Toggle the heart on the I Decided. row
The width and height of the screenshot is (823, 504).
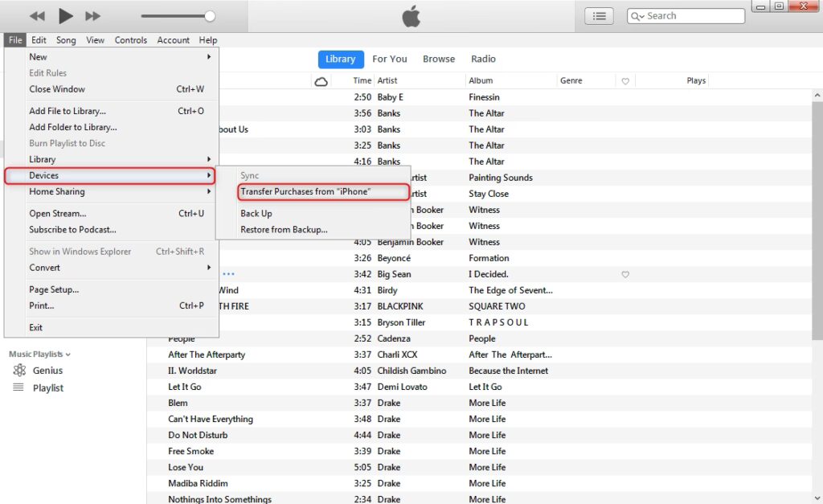pos(625,274)
